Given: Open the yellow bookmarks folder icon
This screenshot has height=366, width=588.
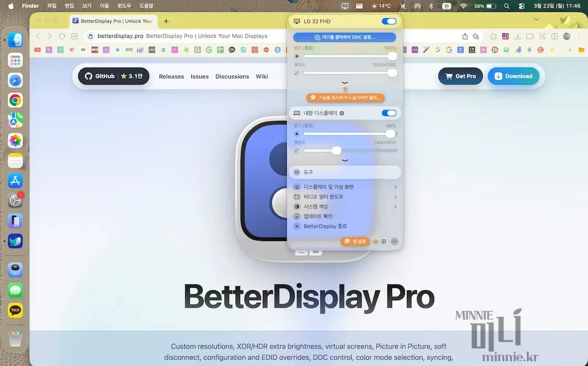Looking at the screenshot, I should point(581,50).
